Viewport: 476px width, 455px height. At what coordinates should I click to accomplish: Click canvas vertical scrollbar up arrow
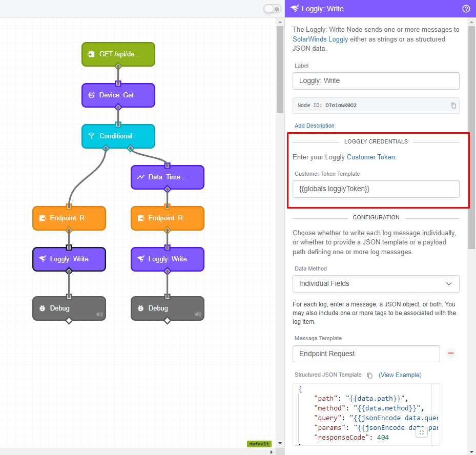(x=280, y=22)
